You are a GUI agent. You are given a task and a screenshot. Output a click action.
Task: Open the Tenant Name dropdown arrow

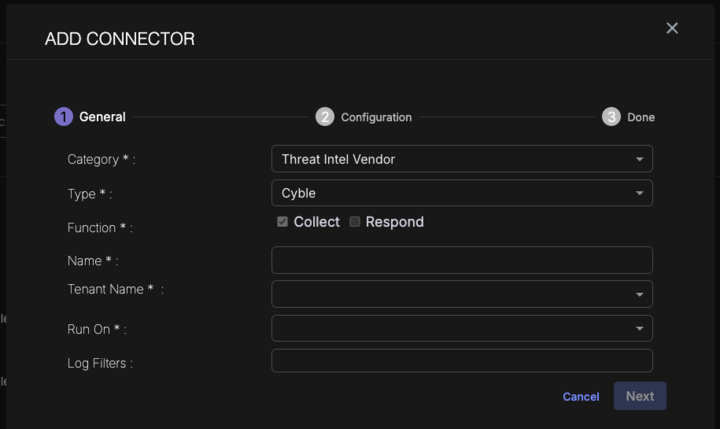(x=639, y=294)
